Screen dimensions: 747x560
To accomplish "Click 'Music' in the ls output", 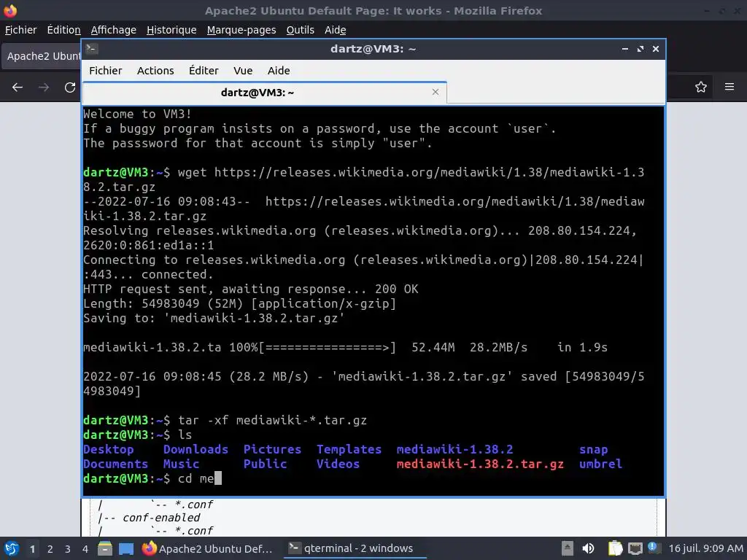I will (x=181, y=464).
